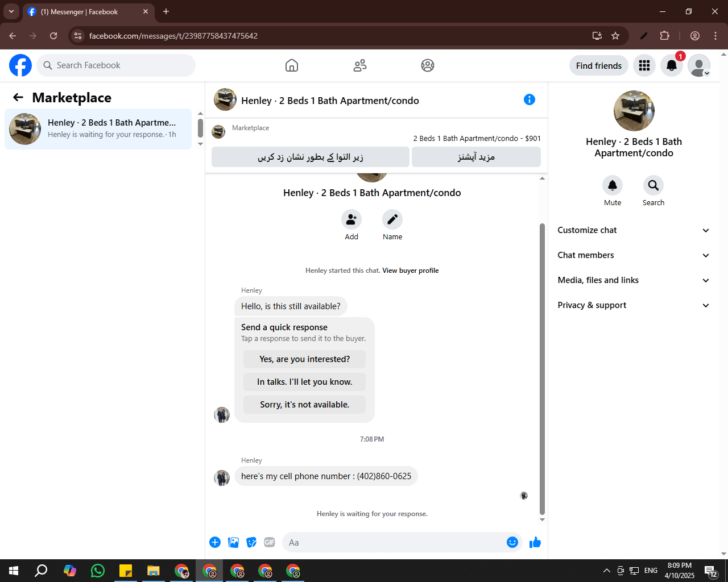Open View buyer profile link

(410, 271)
